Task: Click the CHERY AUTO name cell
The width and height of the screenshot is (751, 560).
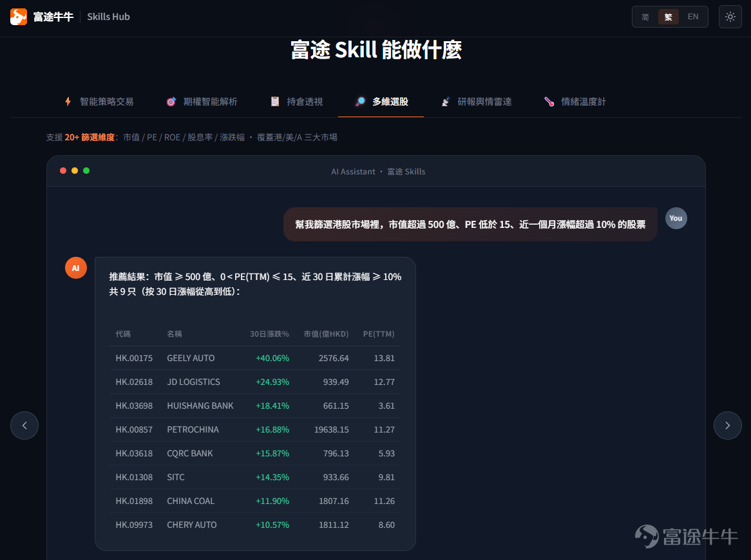Action: (191, 525)
